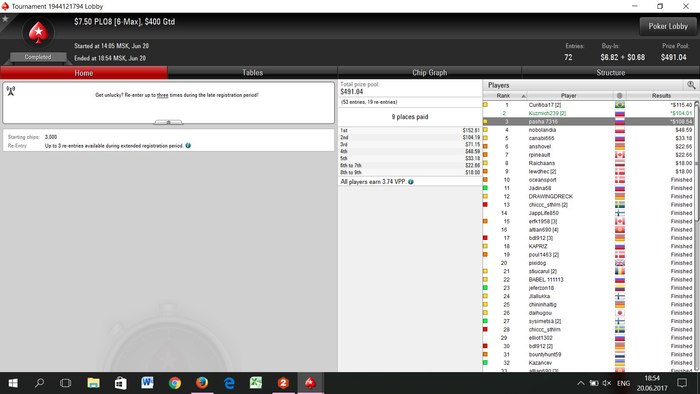The image size is (700, 394).
Task: Collapse the news box using bottom handle
Action: [168, 122]
